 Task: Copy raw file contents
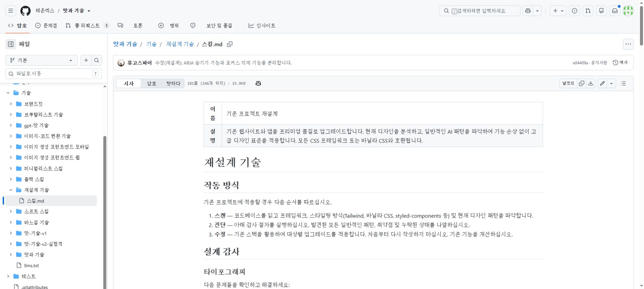pos(581,83)
